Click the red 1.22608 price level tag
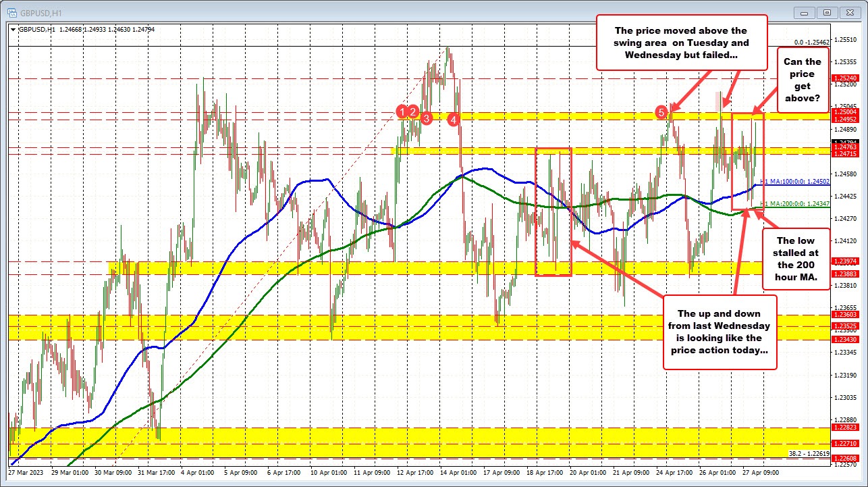This screenshot has height=487, width=868. pos(846,459)
